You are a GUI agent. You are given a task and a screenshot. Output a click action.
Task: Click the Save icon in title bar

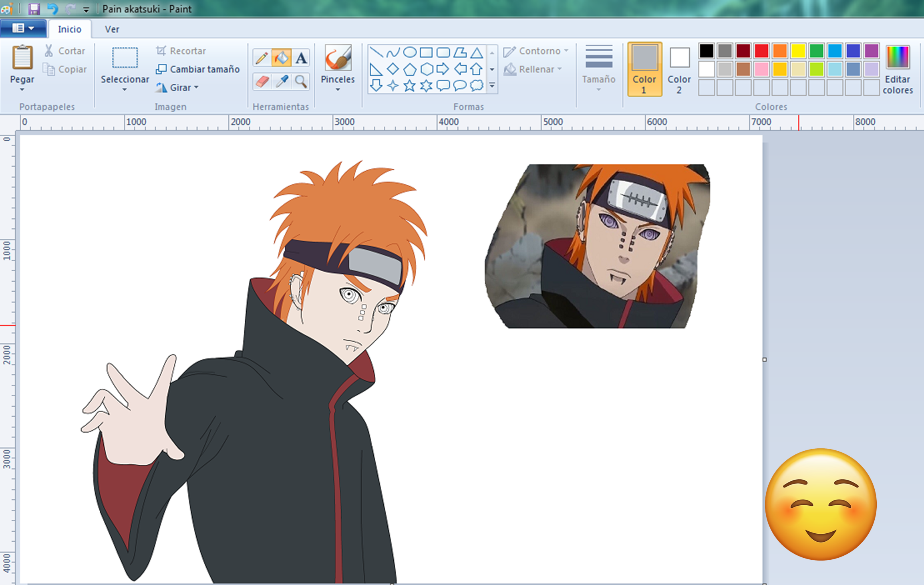[34, 8]
